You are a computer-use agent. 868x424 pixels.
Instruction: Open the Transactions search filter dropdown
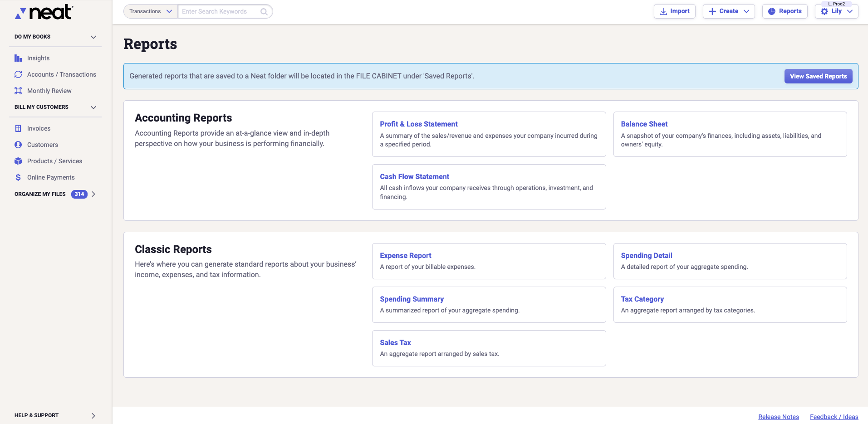pos(150,11)
